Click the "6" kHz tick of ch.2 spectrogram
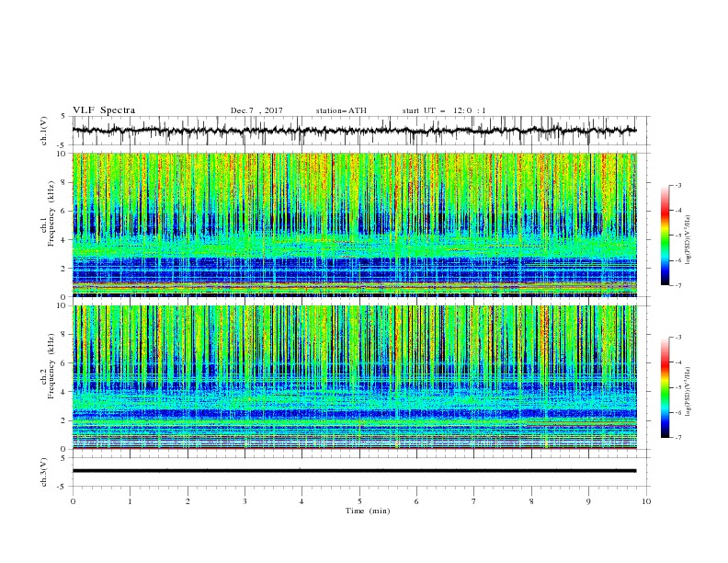728x563 pixels. pyautogui.click(x=63, y=363)
